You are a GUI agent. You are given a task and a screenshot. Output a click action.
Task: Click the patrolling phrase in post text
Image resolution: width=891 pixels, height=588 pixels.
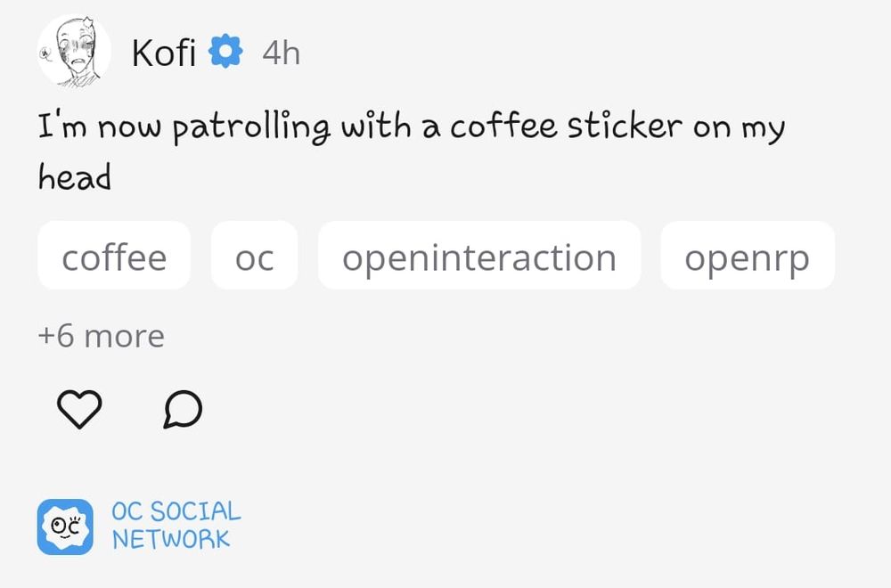coord(250,127)
